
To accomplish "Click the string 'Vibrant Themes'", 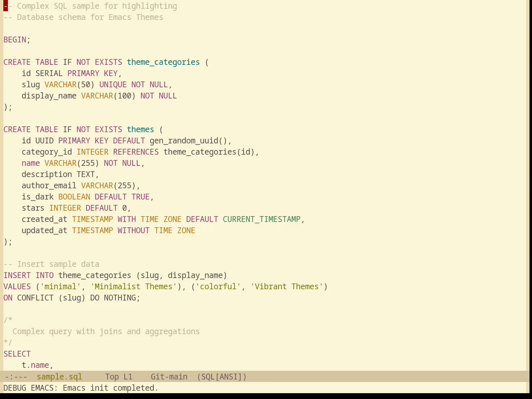I will (x=287, y=286).
